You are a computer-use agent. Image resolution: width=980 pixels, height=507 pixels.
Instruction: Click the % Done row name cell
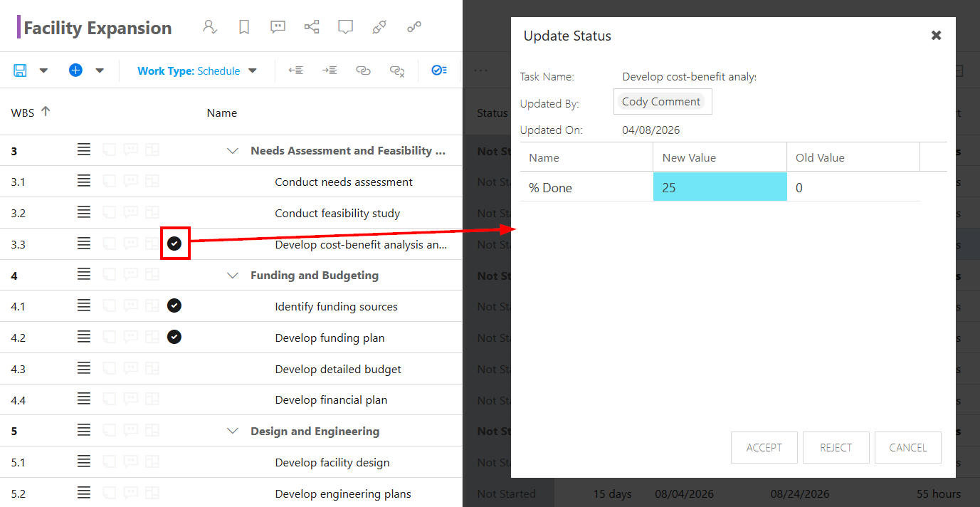(x=586, y=187)
